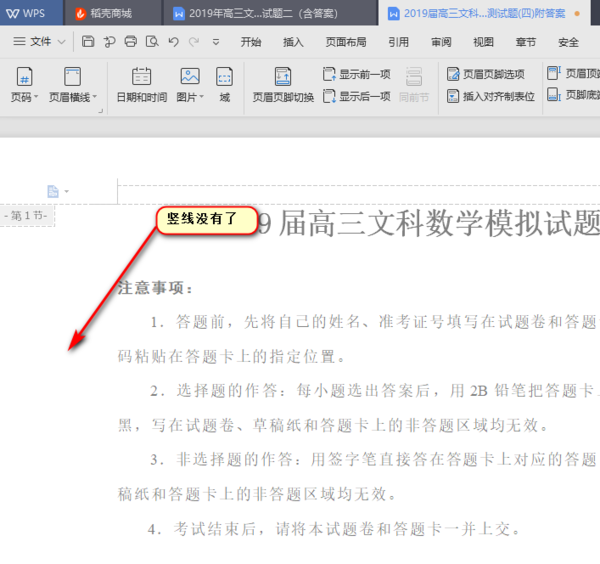600x564 pixels.
Task: Expand the 图片 dropdown arrow
Action: click(201, 97)
